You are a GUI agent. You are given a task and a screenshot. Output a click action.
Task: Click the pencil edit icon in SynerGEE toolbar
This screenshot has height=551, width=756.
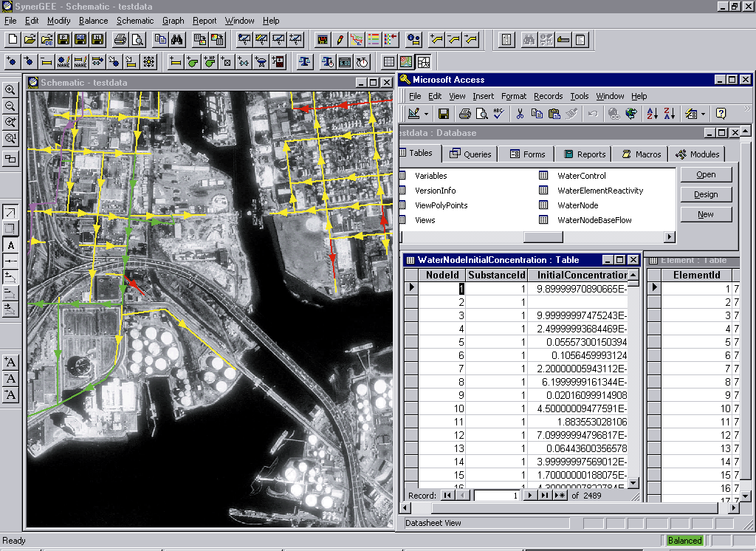click(340, 40)
